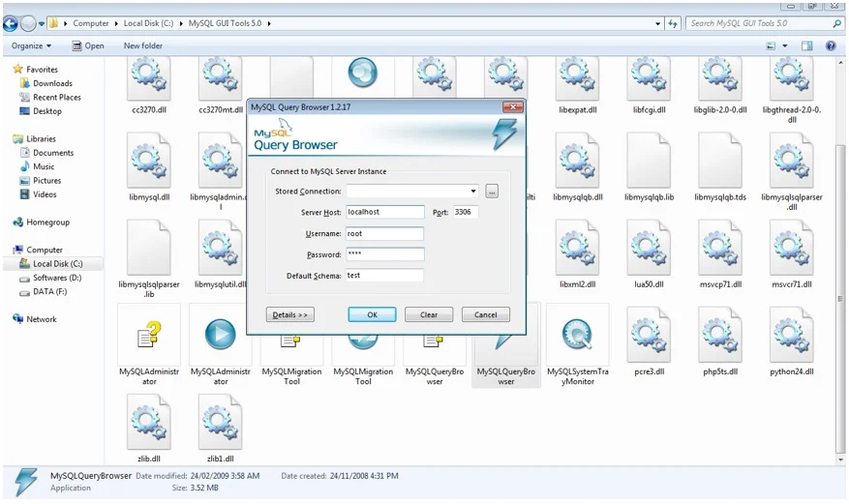Click Open in the Explorer toolbar
This screenshot has height=504, width=849.
click(88, 46)
